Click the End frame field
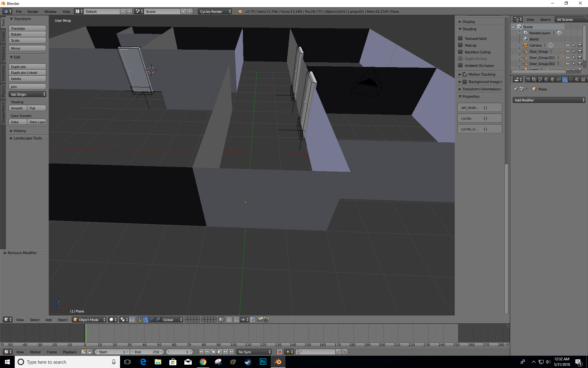Screen dimensions: 588x368 pyautogui.click(x=147, y=352)
